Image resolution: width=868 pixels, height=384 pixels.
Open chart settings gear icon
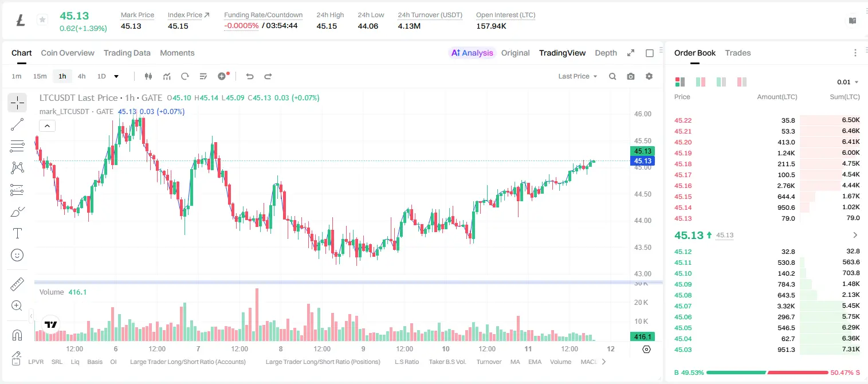(x=649, y=76)
